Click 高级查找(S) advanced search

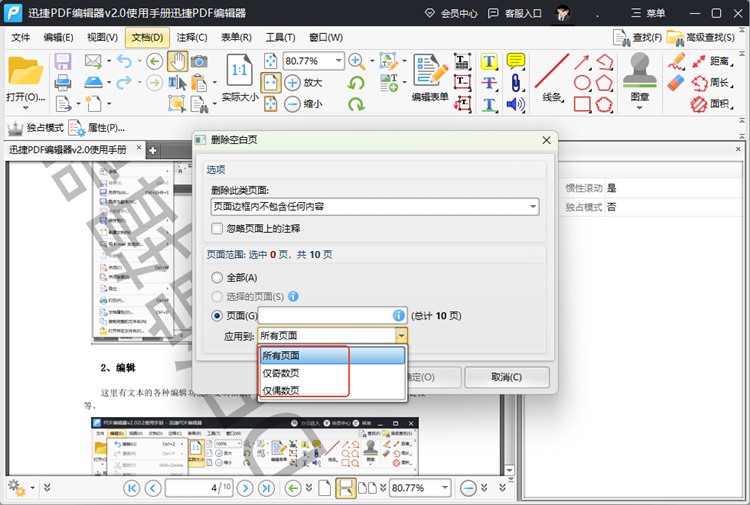701,37
